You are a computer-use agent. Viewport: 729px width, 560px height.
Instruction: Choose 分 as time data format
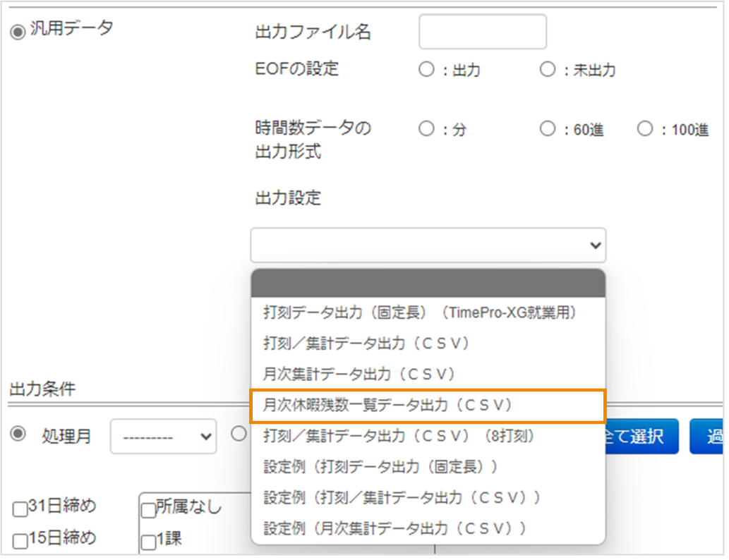coord(426,129)
